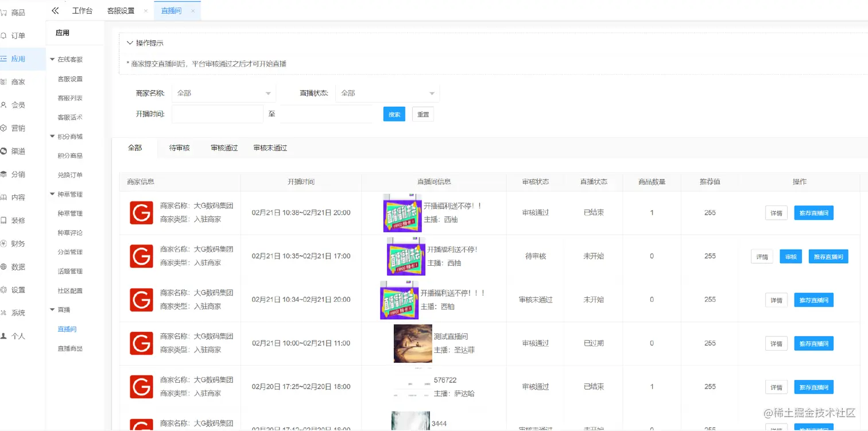Open the 直播状态 dropdown
The height and width of the screenshot is (431, 868).
[387, 93]
